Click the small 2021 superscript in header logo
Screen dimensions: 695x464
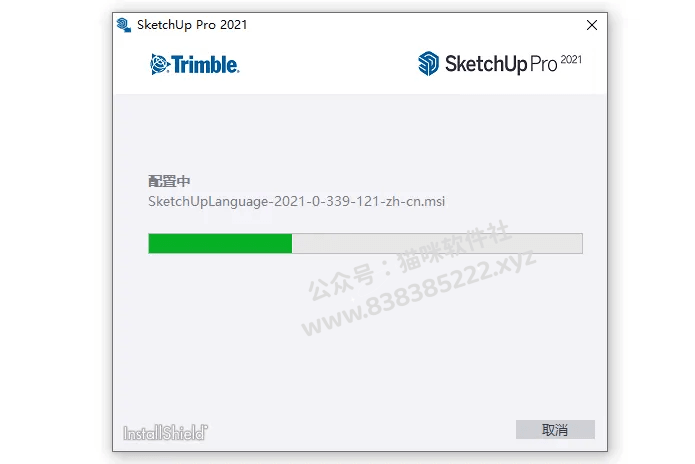(571, 59)
